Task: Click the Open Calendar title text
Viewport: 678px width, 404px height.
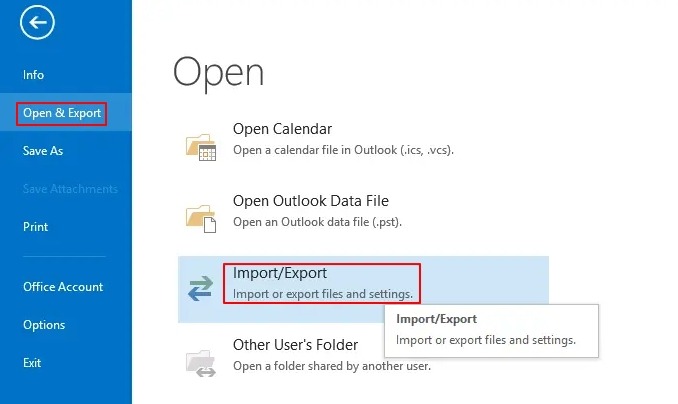Action: (282, 129)
